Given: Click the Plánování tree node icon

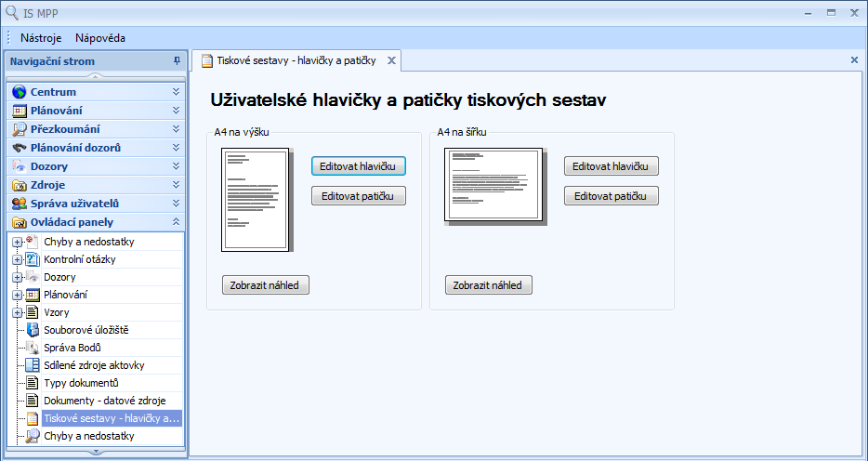Looking at the screenshot, I should coord(33,295).
